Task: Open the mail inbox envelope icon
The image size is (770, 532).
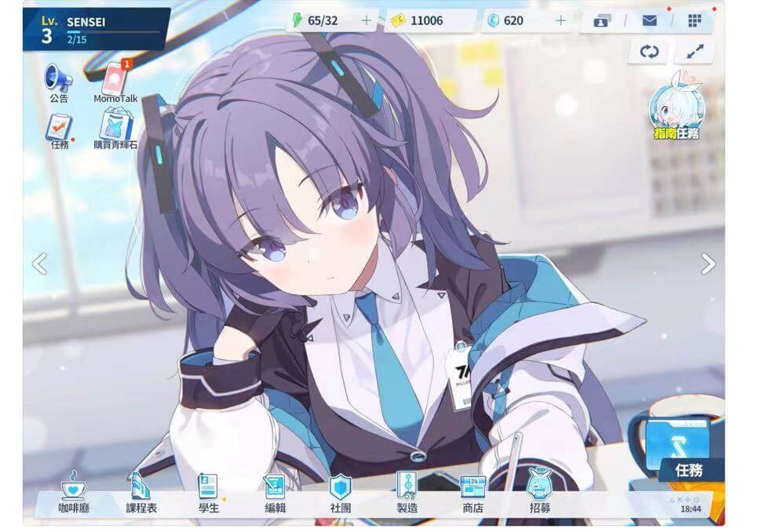Action: pos(649,20)
